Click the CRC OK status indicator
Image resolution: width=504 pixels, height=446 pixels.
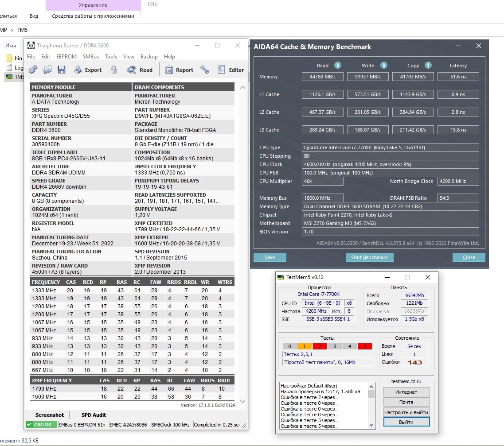click(x=41, y=424)
